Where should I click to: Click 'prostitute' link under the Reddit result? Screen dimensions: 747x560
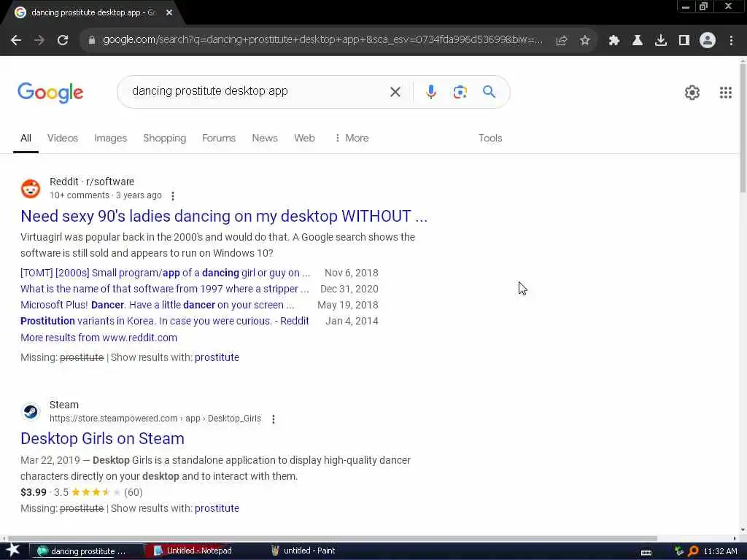pos(217,357)
